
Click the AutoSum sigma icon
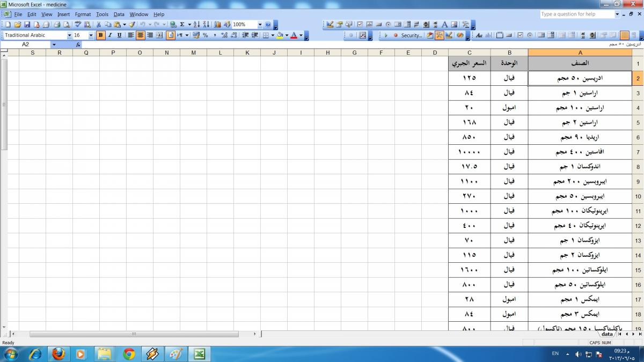pyautogui.click(x=182, y=25)
